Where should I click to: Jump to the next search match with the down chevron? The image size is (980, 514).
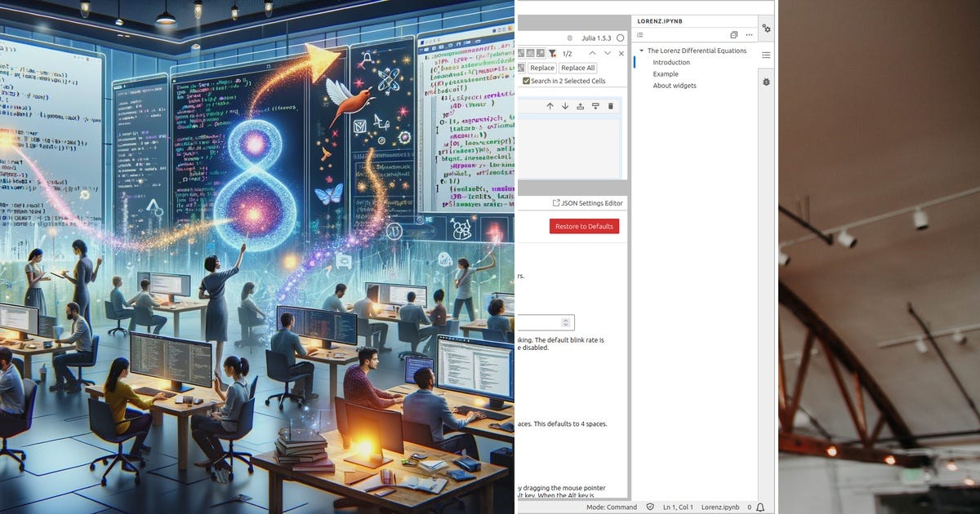point(606,52)
